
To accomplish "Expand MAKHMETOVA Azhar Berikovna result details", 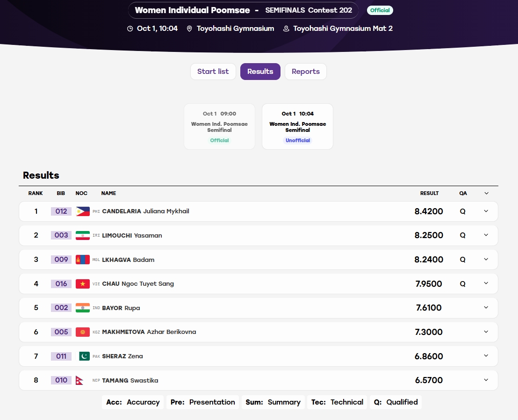I will tap(486, 332).
